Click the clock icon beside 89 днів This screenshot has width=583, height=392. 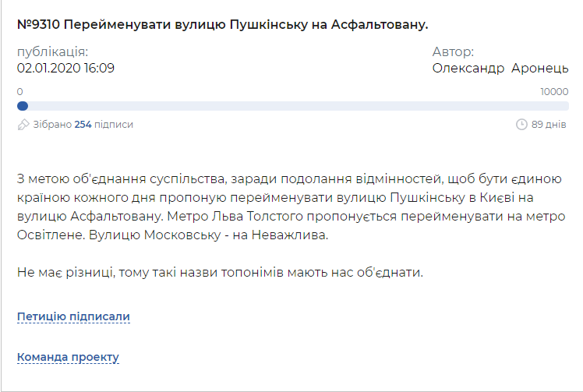click(521, 124)
